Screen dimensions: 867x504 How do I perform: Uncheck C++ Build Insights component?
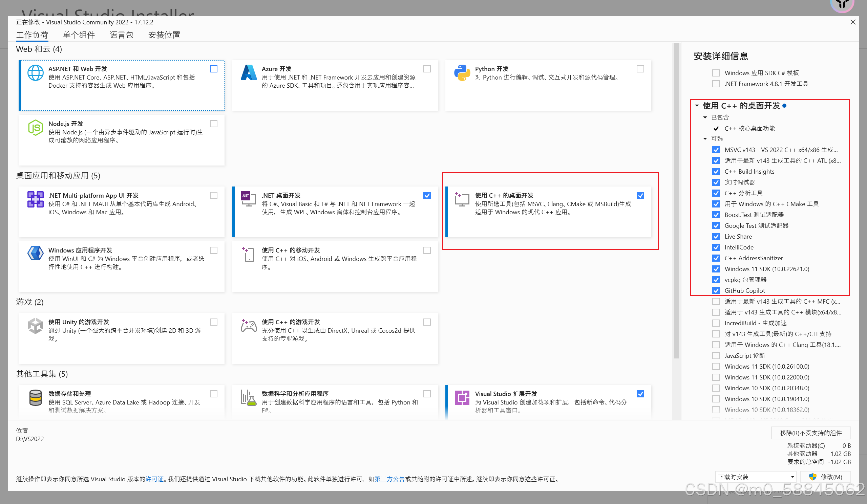pos(716,171)
